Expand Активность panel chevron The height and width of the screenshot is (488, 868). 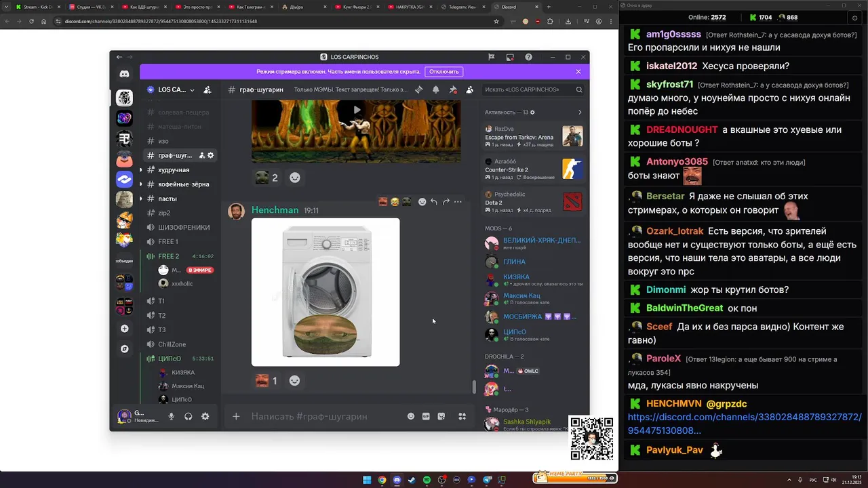(x=579, y=113)
